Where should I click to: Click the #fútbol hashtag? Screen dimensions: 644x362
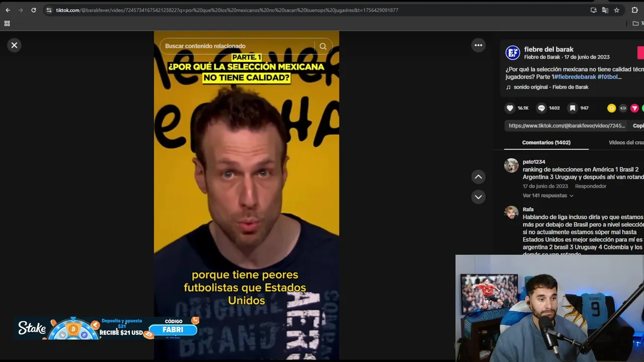point(609,77)
